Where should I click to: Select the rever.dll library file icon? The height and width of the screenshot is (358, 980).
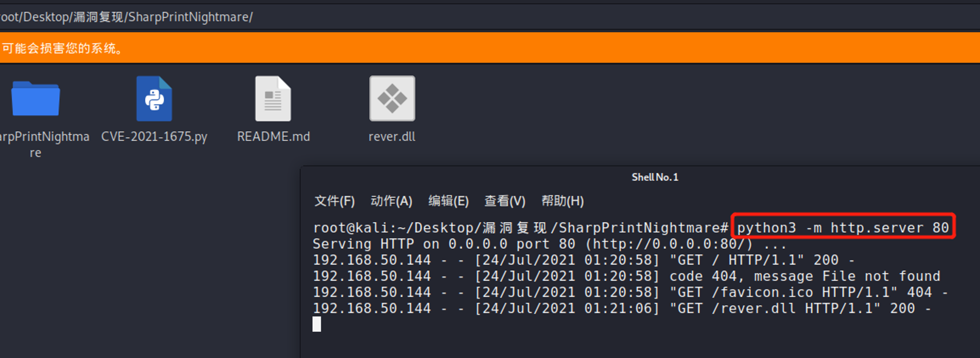click(x=392, y=98)
